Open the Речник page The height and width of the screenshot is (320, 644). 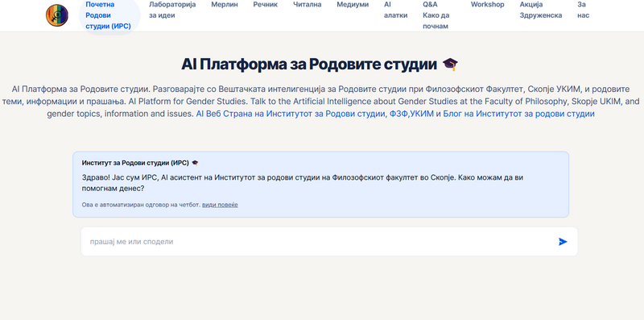click(x=266, y=5)
